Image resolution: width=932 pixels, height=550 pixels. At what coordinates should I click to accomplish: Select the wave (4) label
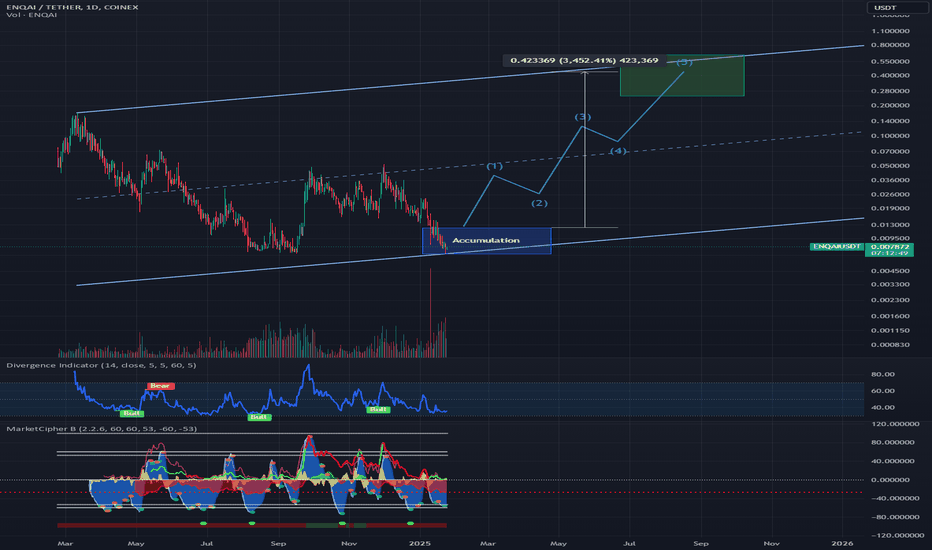point(618,151)
